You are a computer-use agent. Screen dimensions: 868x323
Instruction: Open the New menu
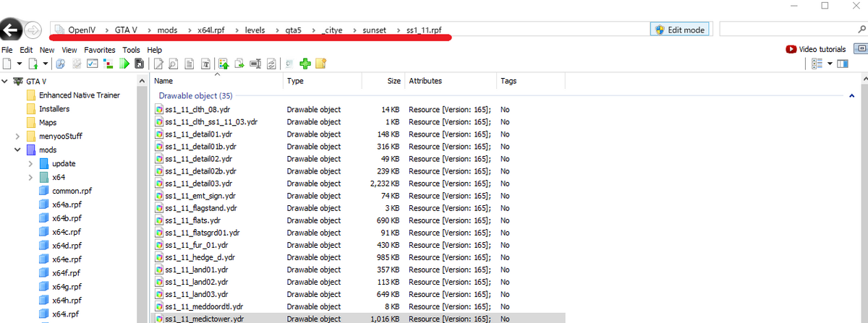pyautogui.click(x=47, y=50)
